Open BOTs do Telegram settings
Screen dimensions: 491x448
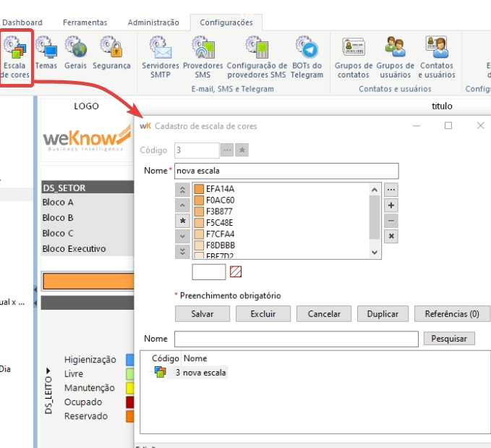pyautogui.click(x=307, y=58)
